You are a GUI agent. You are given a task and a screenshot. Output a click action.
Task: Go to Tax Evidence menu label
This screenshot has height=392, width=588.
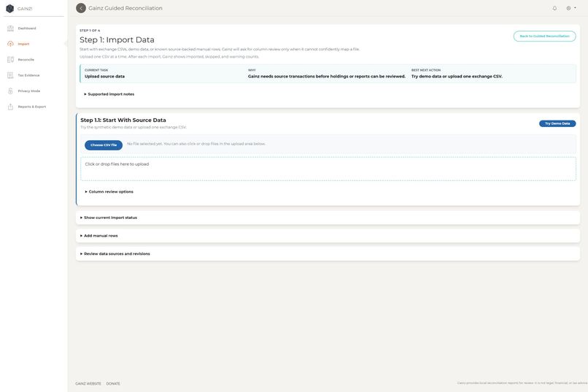(29, 75)
